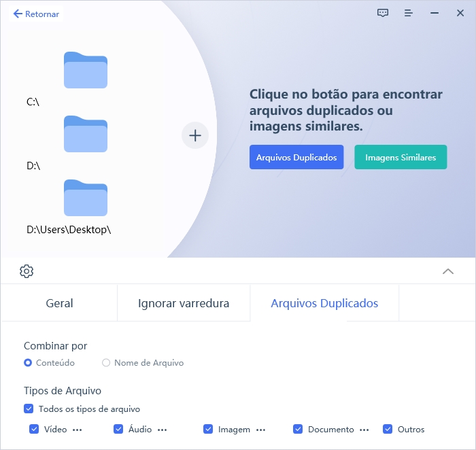Click the D:\ path label
The image size is (476, 450).
coord(33,166)
